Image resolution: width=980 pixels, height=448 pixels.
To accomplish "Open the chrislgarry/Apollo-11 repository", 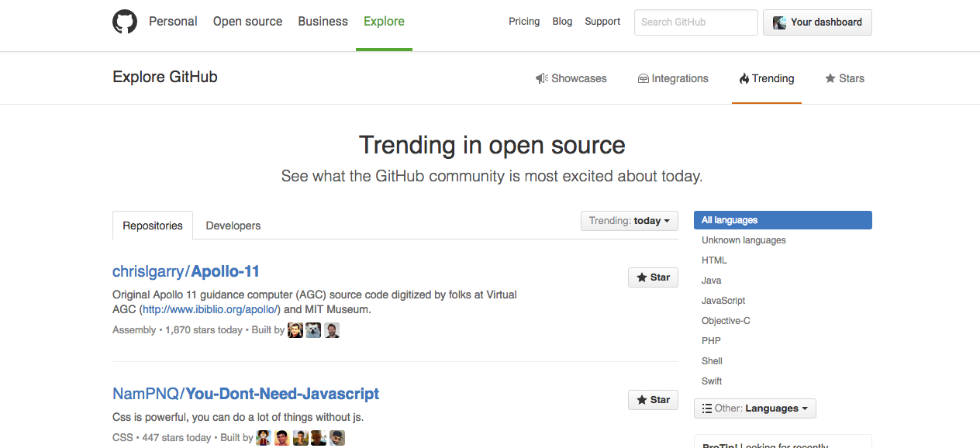I will click(186, 271).
